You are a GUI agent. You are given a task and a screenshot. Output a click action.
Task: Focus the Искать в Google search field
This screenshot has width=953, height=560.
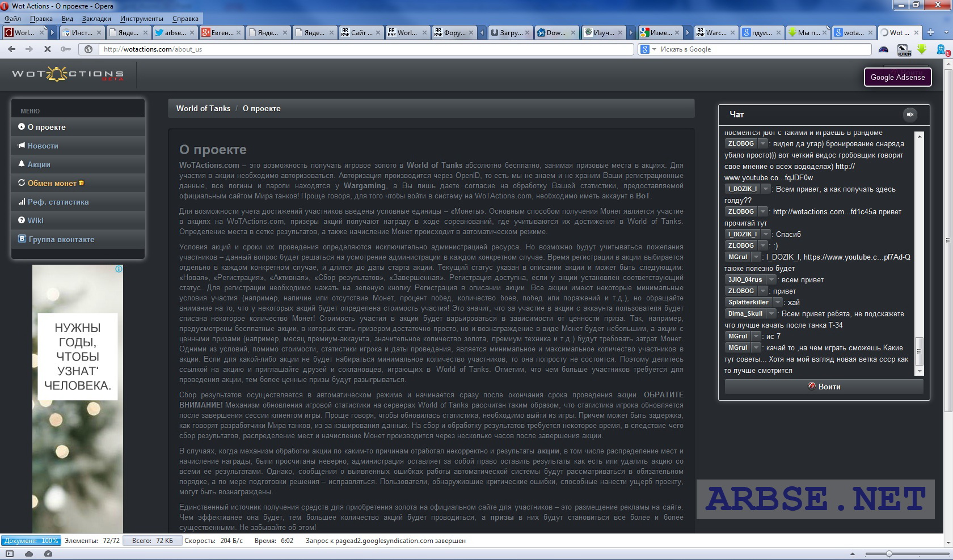click(x=763, y=49)
